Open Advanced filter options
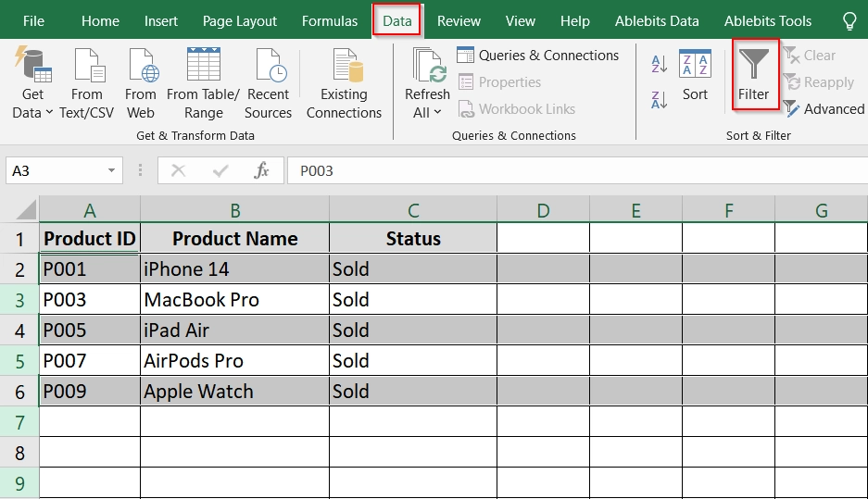The width and height of the screenshot is (868, 499). [x=824, y=109]
